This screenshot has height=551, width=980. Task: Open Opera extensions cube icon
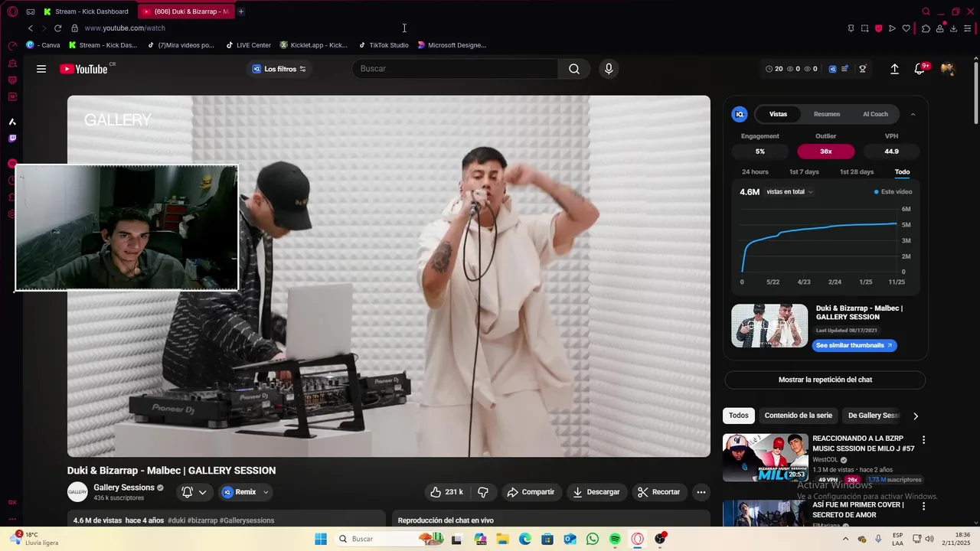click(926, 28)
